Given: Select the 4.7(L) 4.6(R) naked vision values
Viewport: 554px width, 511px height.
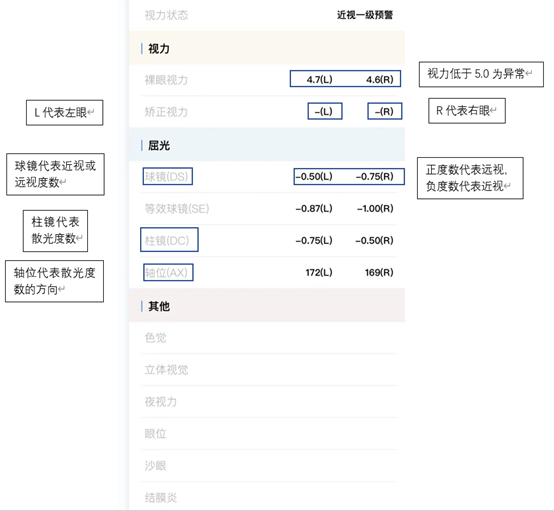Looking at the screenshot, I should click(345, 79).
